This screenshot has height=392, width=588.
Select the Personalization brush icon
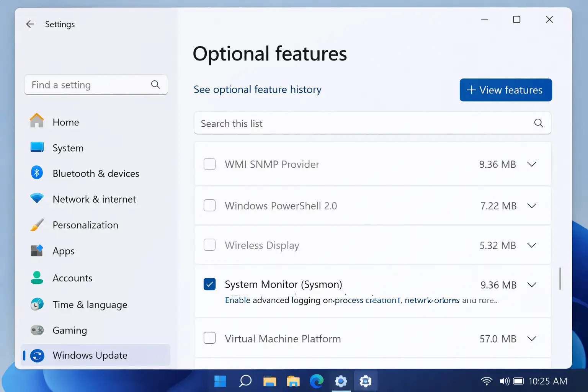point(36,225)
